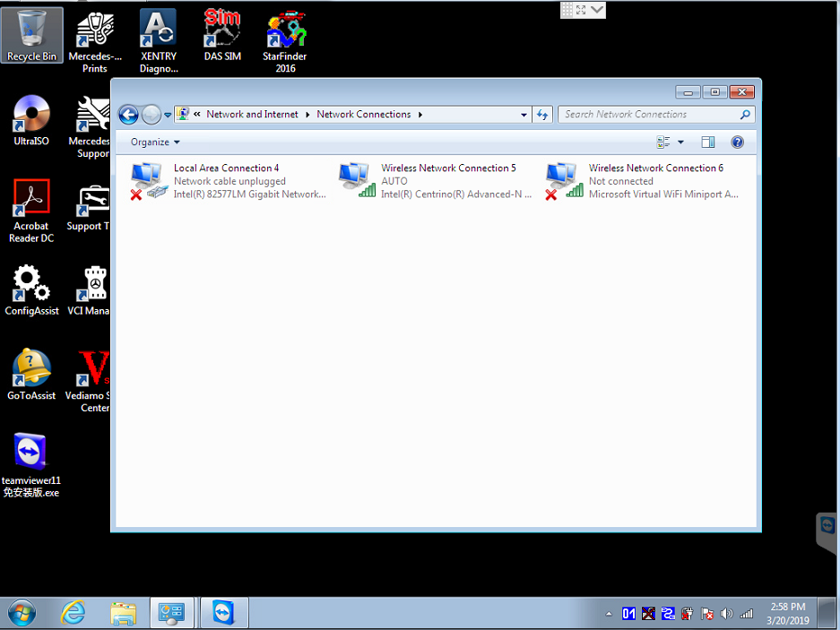This screenshot has height=630, width=840.
Task: Open help for Network Connections
Action: coord(738,142)
